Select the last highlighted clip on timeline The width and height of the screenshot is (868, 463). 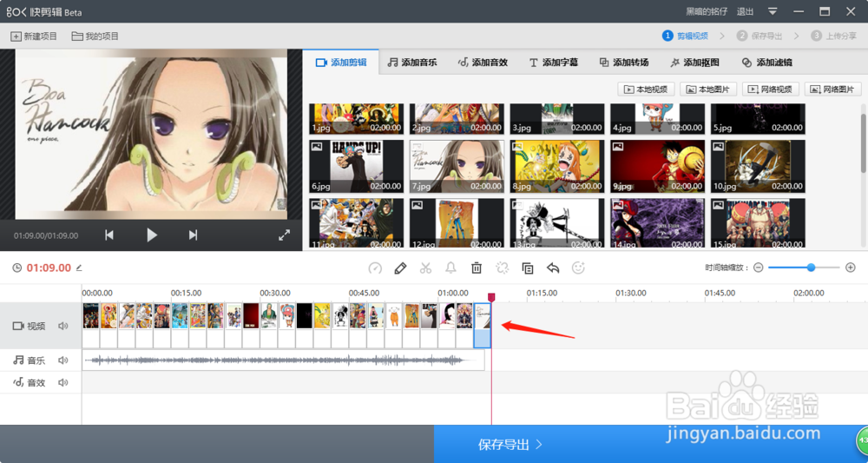tap(482, 325)
